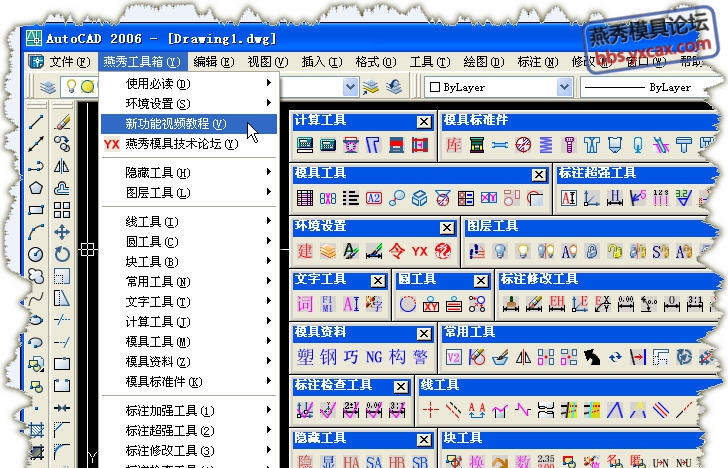Screen dimensions: 728x468
Task: Select the Erase modify tool
Action: click(62, 122)
